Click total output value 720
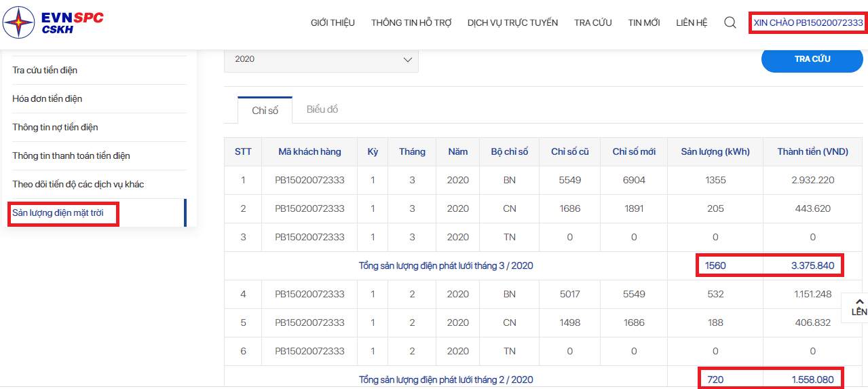Image resolution: width=868 pixels, height=389 pixels. pyautogui.click(x=715, y=379)
